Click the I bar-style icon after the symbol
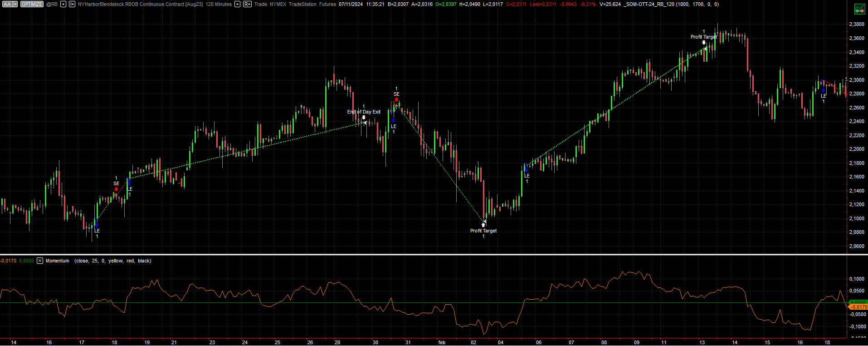This screenshot has height=346, width=868. pyautogui.click(x=72, y=4)
